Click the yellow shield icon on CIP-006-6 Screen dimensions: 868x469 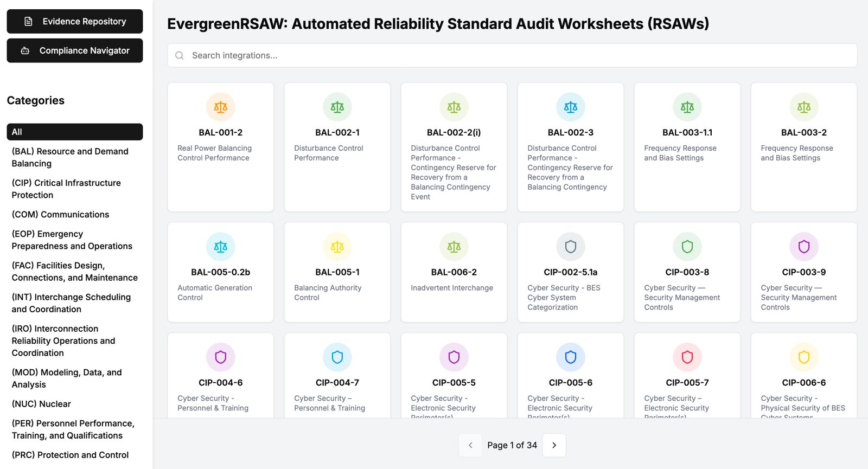(x=803, y=357)
